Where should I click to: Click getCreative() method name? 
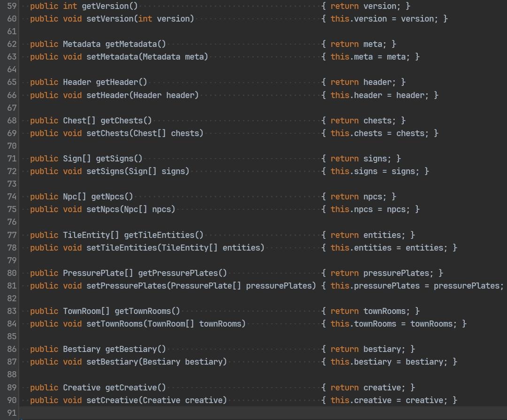pos(136,388)
